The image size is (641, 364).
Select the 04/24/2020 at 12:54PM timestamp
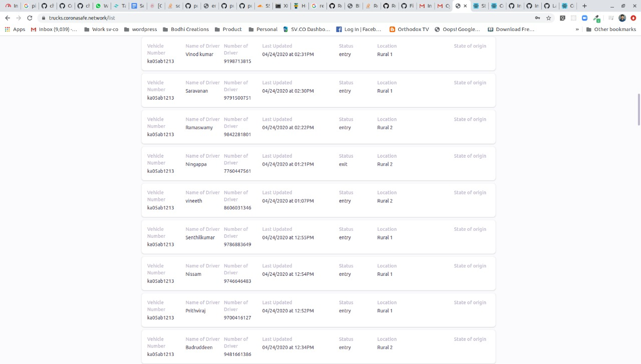(x=288, y=274)
